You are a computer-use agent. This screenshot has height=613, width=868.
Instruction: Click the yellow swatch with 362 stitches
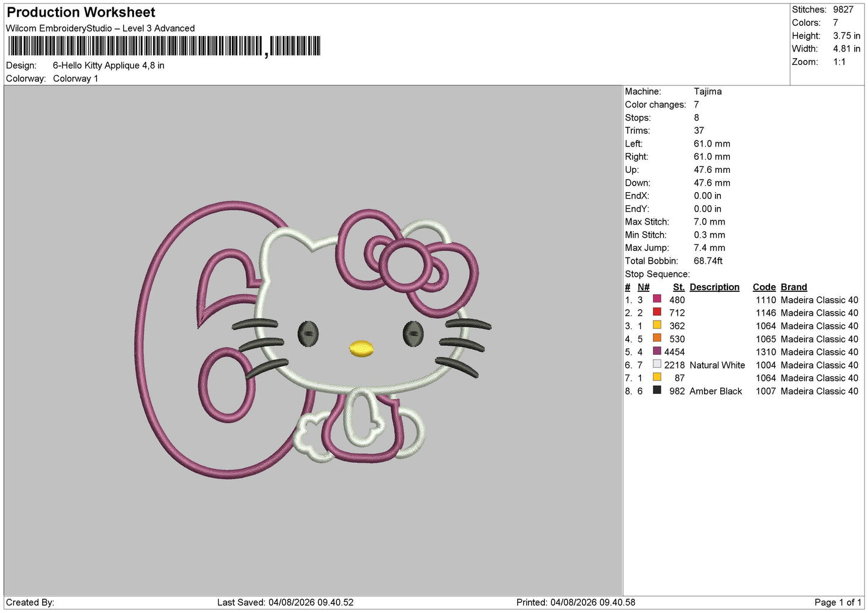(657, 325)
